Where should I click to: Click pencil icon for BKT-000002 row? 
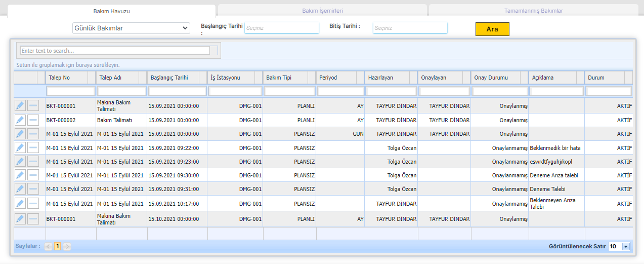(x=20, y=120)
